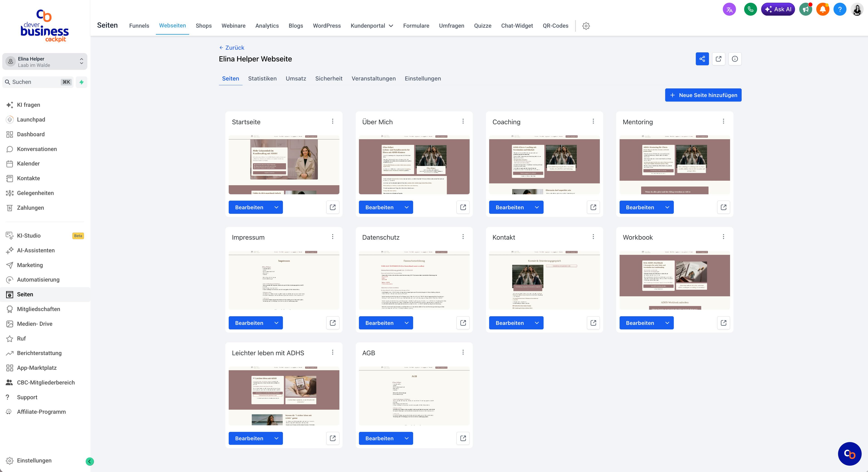Open the Coaching three-dot menu
This screenshot has height=472, width=868.
(x=593, y=121)
